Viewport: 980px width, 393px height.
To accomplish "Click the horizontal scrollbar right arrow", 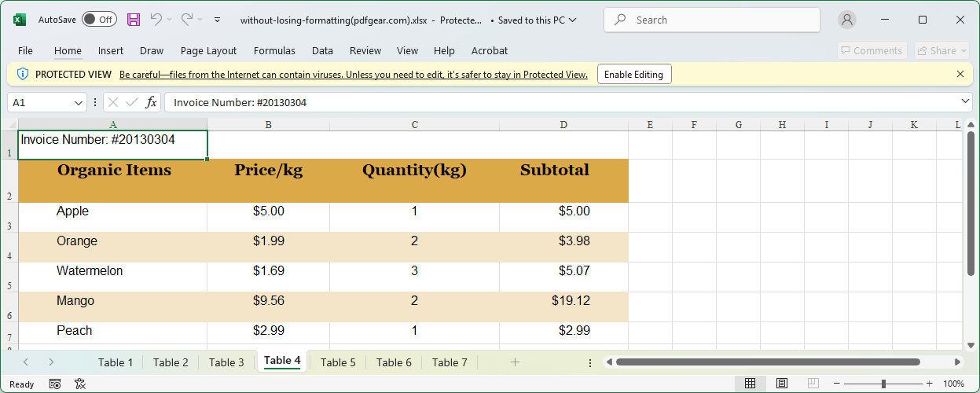I will coord(957,362).
